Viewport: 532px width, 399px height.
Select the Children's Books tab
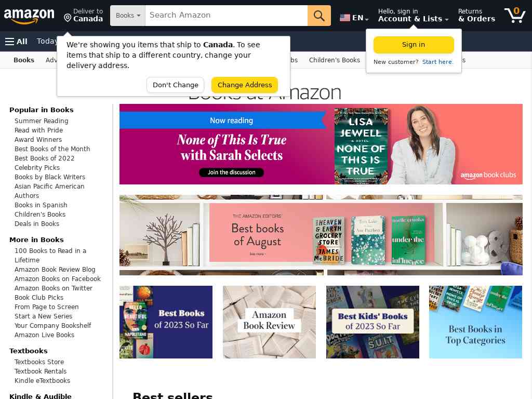pos(334,60)
